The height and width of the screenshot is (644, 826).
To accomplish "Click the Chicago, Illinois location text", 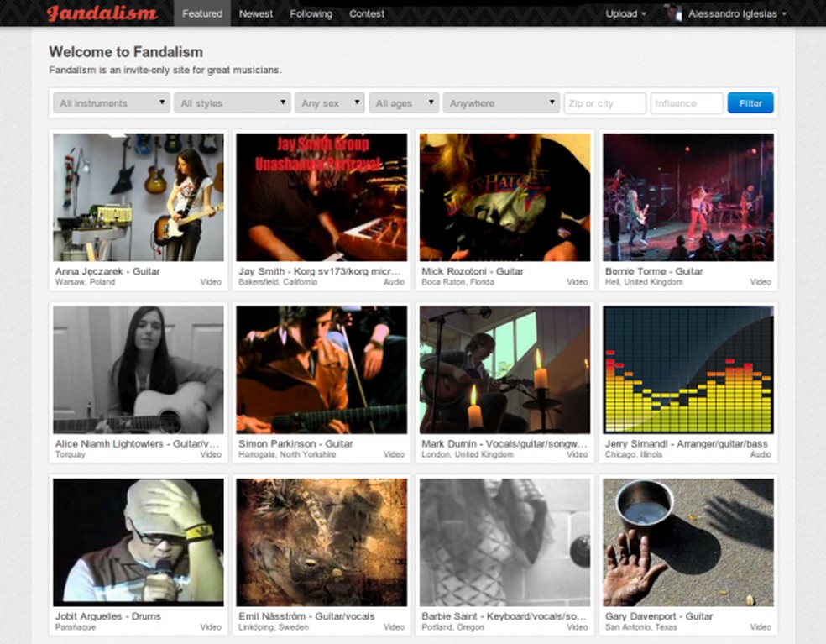I will 634,455.
